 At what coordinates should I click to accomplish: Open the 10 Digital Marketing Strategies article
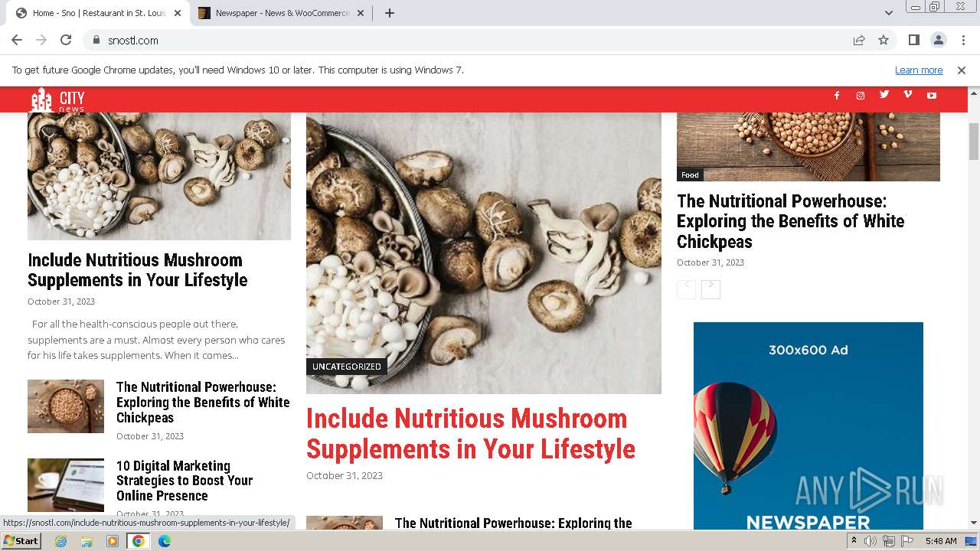tap(185, 481)
